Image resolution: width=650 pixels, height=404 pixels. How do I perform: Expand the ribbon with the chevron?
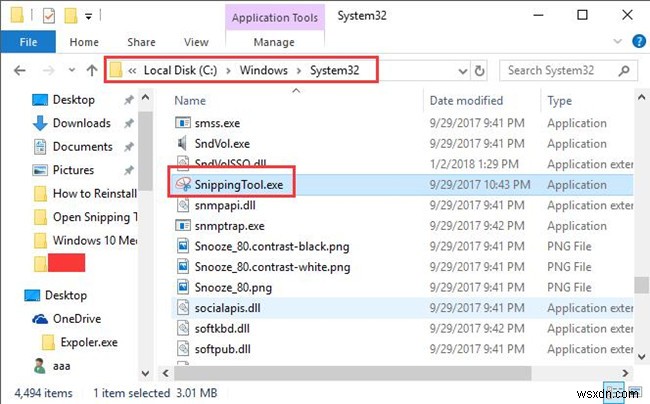[x=617, y=41]
